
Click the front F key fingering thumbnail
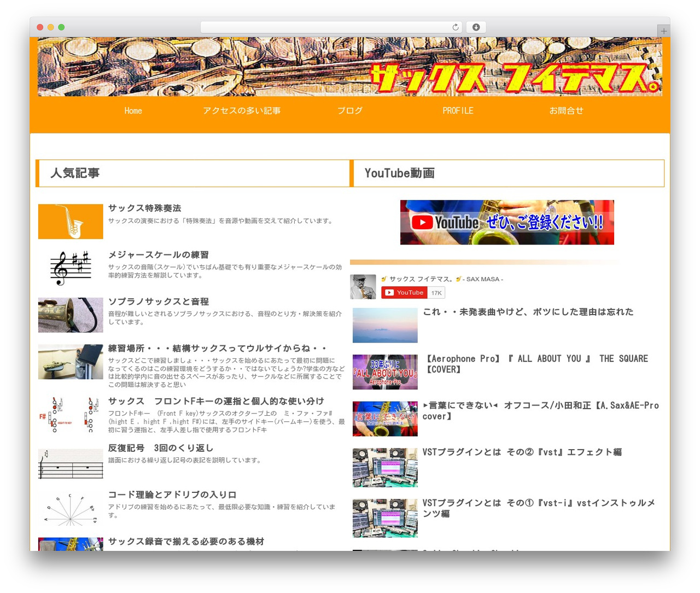[x=71, y=415]
